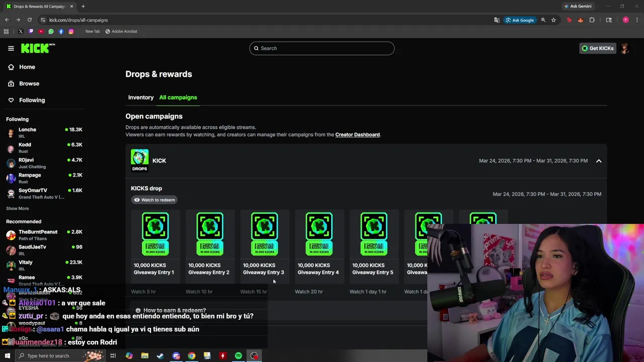
Task: Expand the Show more following list
Action: click(17, 208)
